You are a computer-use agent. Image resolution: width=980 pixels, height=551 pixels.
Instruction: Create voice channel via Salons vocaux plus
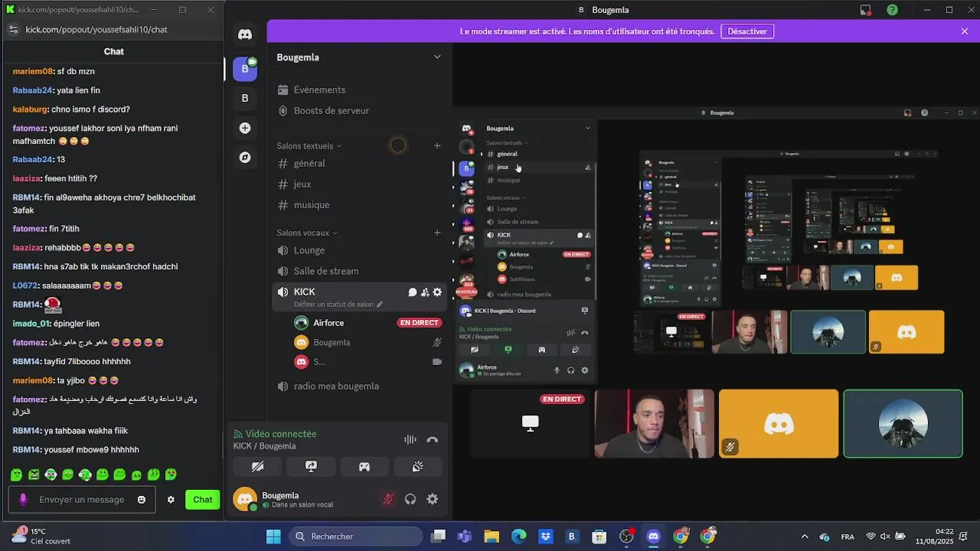pos(437,233)
